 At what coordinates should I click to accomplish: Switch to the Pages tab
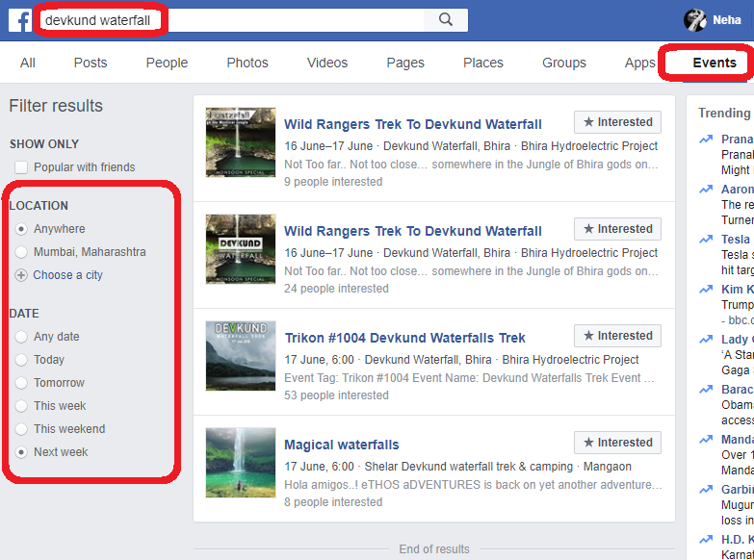[405, 63]
